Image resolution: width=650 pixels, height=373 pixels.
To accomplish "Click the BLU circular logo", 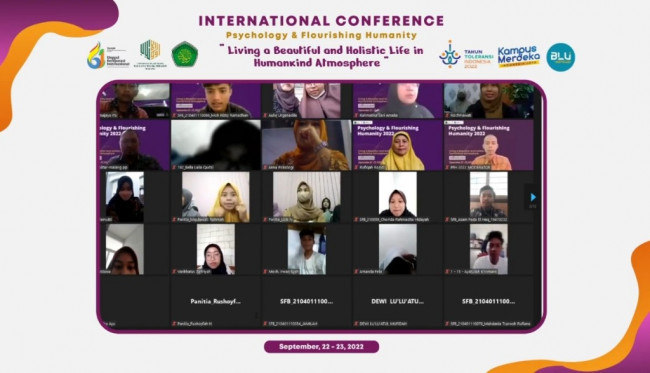I will click(x=560, y=57).
